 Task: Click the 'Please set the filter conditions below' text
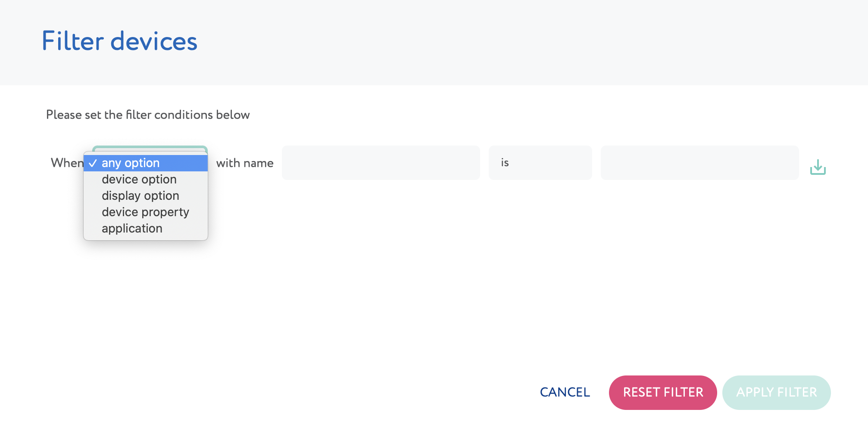pyautogui.click(x=148, y=115)
